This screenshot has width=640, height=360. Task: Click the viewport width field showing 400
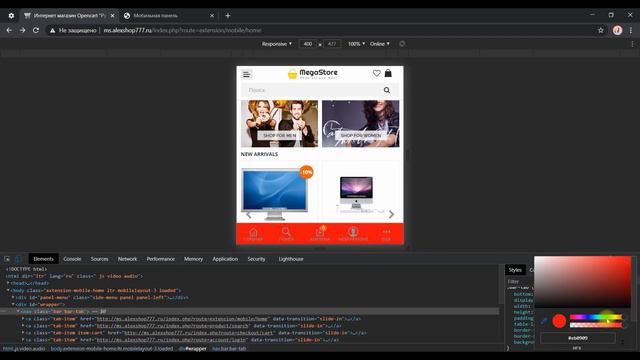(308, 44)
